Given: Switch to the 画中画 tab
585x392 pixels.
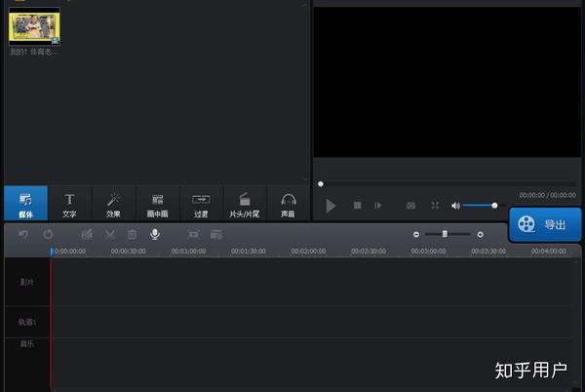Looking at the screenshot, I should (157, 203).
